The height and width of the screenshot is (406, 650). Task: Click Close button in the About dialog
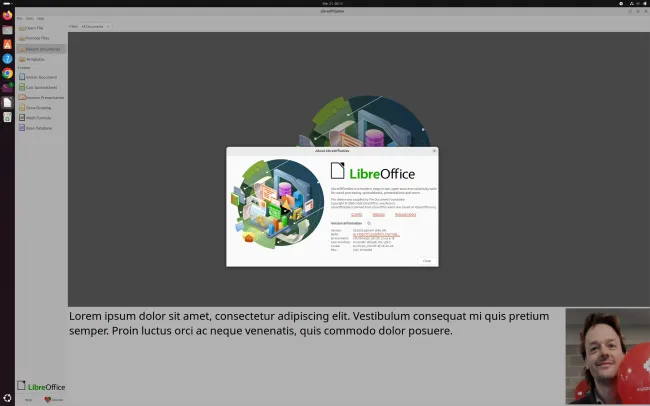[x=427, y=261]
